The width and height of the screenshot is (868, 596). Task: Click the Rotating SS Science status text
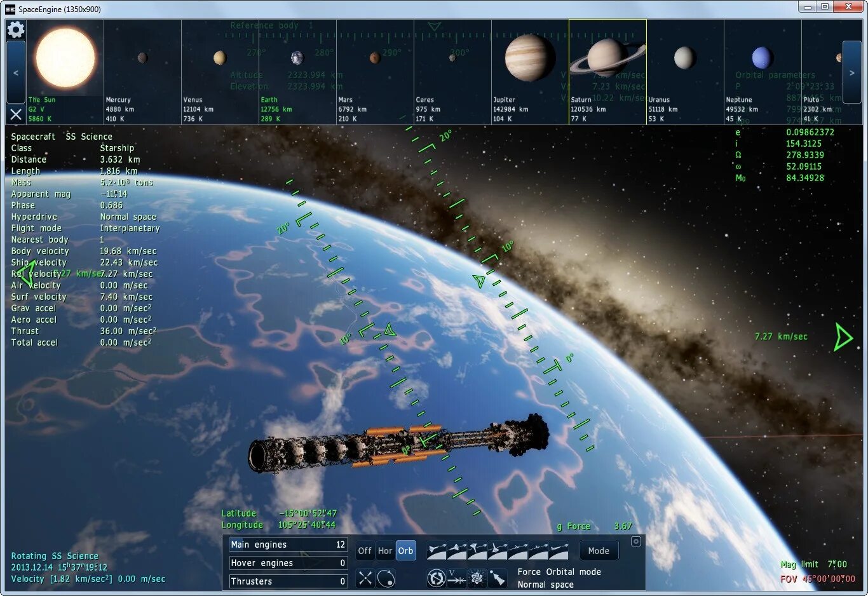coord(55,556)
